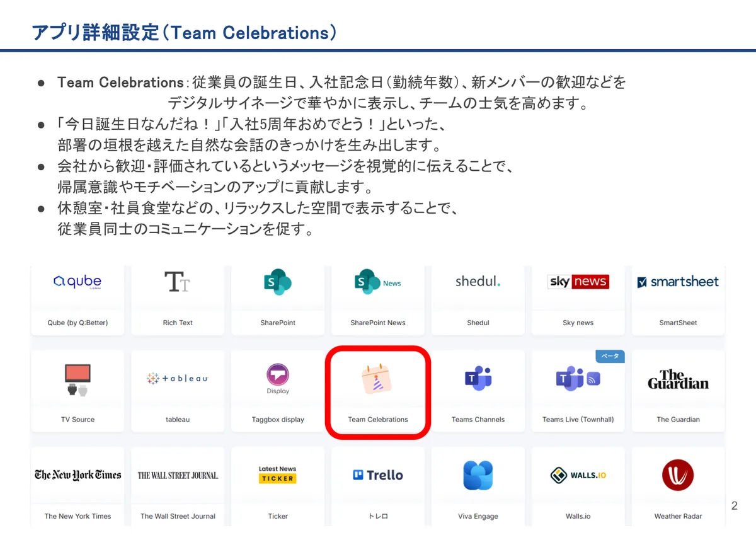756x535 pixels.
Task: Select The Guardian logo
Action: [x=678, y=379]
